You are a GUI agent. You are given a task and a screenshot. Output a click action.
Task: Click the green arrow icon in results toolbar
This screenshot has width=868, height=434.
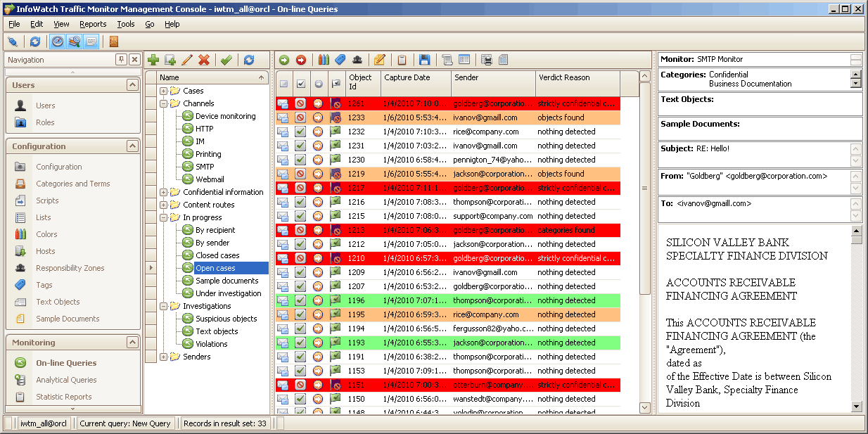283,60
